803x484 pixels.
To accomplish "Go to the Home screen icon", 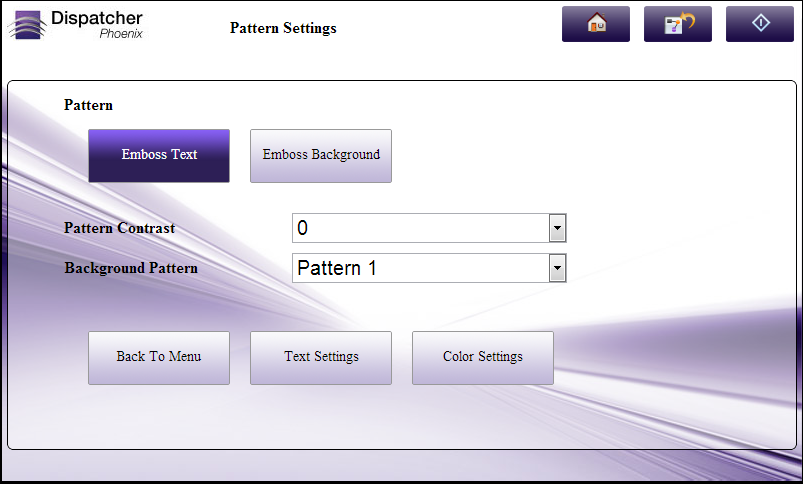I will click(x=596, y=24).
